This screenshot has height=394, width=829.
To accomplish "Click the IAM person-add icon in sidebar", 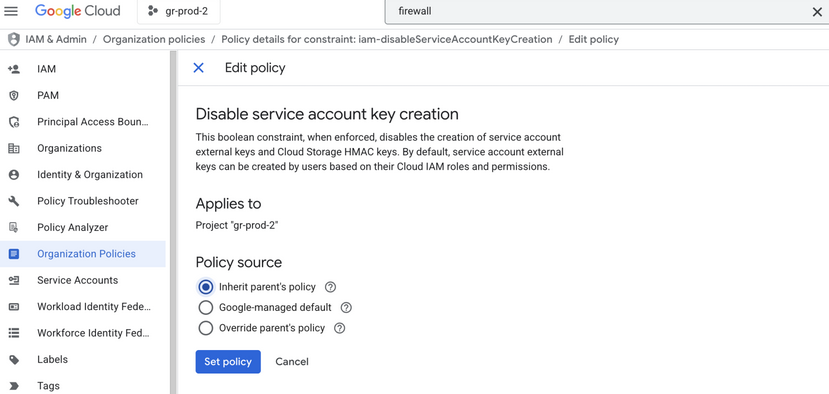I will pyautogui.click(x=14, y=69).
